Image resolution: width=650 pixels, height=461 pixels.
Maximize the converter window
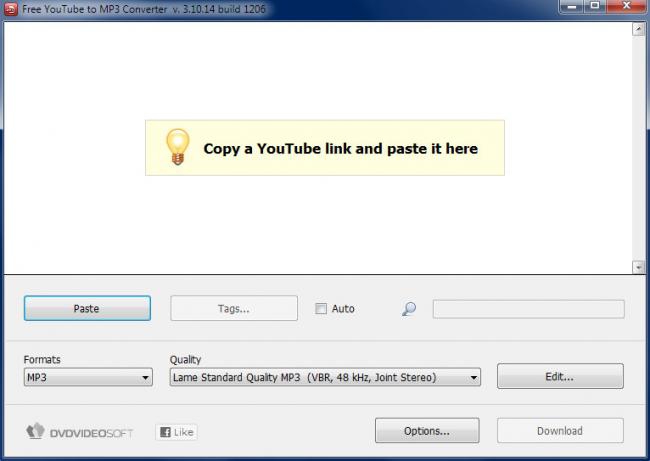[595, 6]
